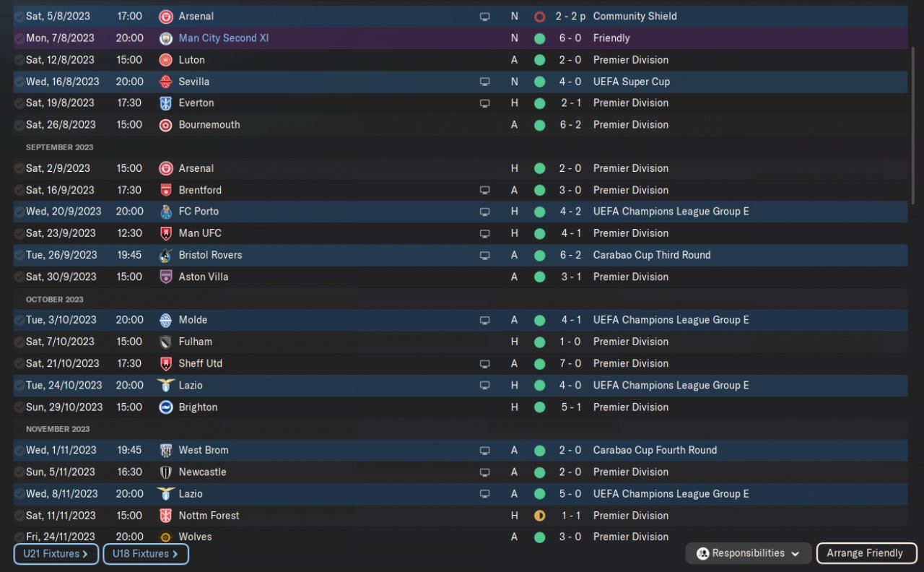This screenshot has height=572, width=924.
Task: Select the 7 - 0 Sheff Utd result
Action: click(568, 364)
